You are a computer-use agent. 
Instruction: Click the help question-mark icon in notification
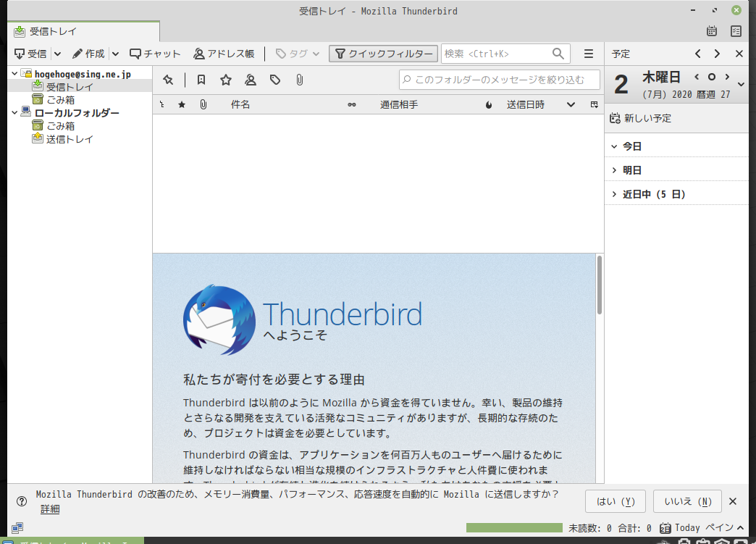[22, 501]
